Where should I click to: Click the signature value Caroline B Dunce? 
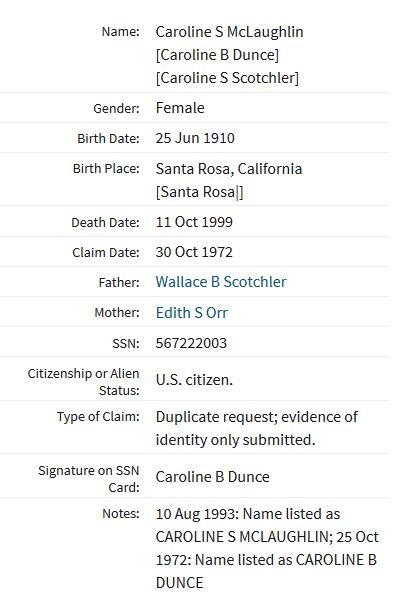(212, 477)
